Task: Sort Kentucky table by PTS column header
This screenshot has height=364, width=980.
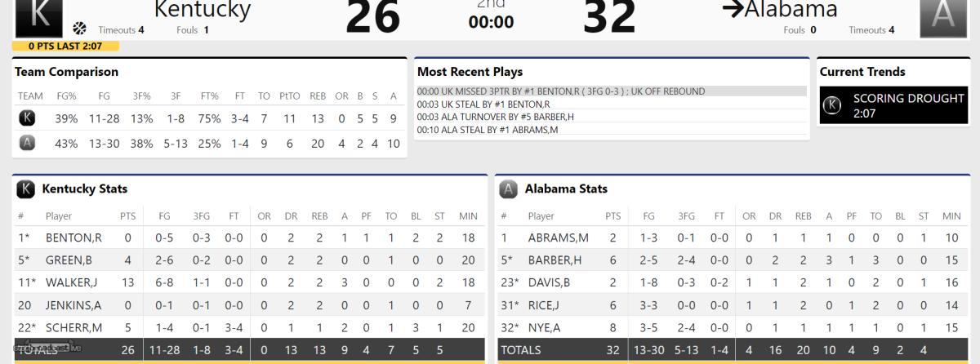Action: 127,216
